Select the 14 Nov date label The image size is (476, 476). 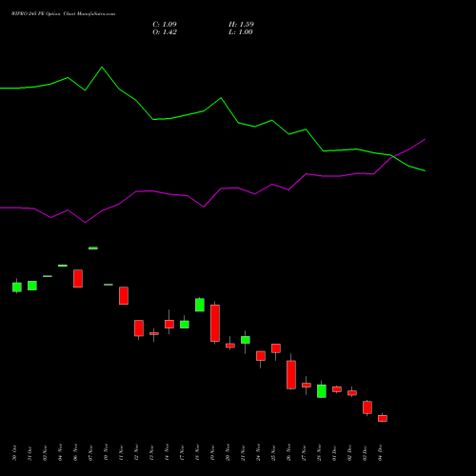167,453
